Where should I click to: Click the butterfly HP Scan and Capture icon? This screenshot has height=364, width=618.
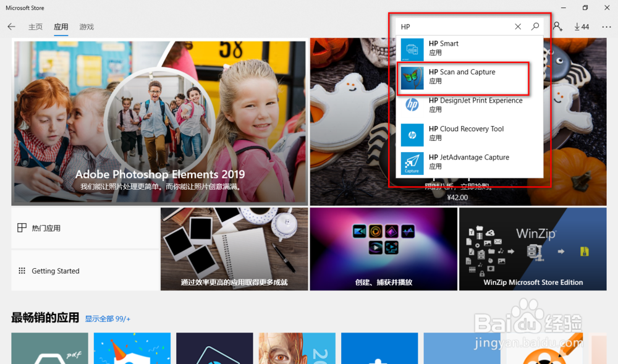pyautogui.click(x=412, y=78)
